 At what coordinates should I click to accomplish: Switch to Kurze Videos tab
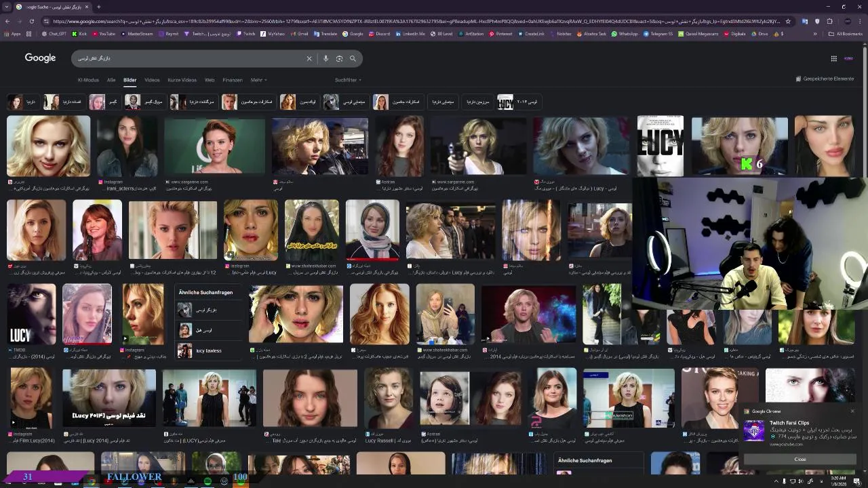pos(182,80)
